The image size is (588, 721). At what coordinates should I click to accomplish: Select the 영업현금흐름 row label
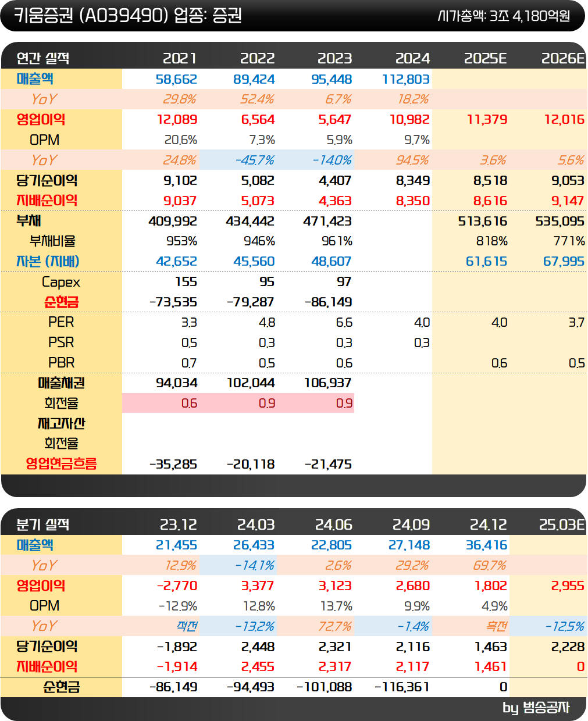coord(61,464)
